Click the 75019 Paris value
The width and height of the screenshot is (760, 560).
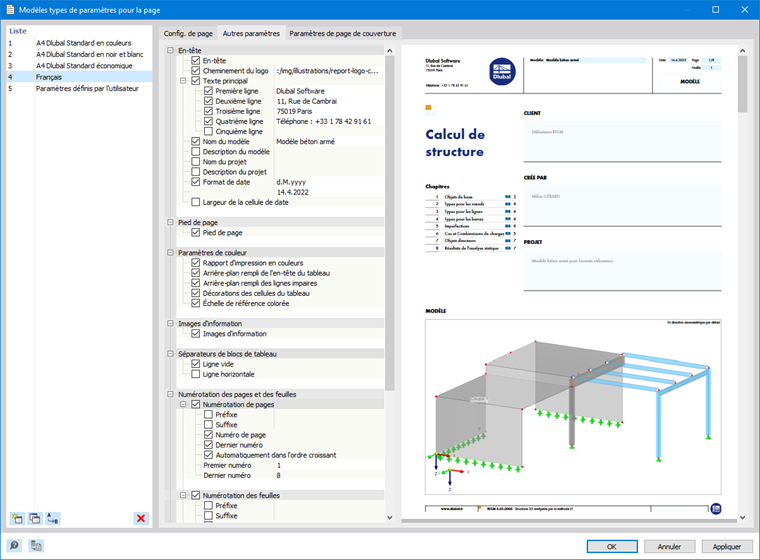329,111
